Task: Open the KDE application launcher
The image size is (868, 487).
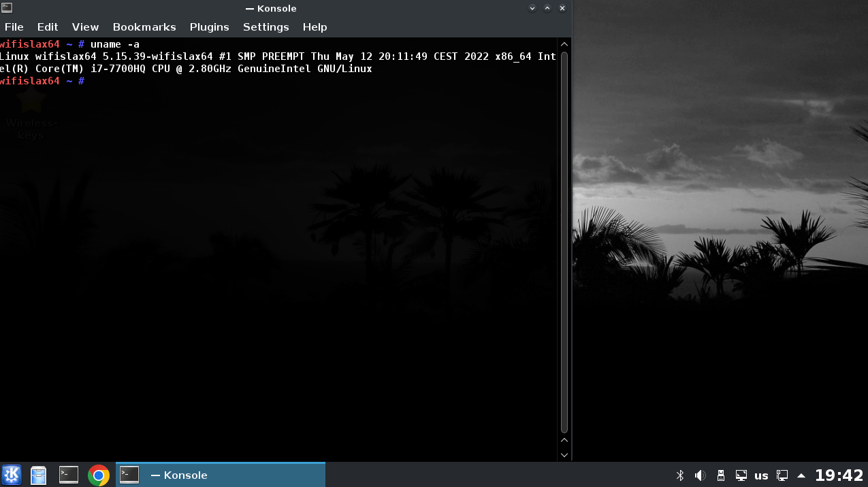Action: tap(12, 475)
